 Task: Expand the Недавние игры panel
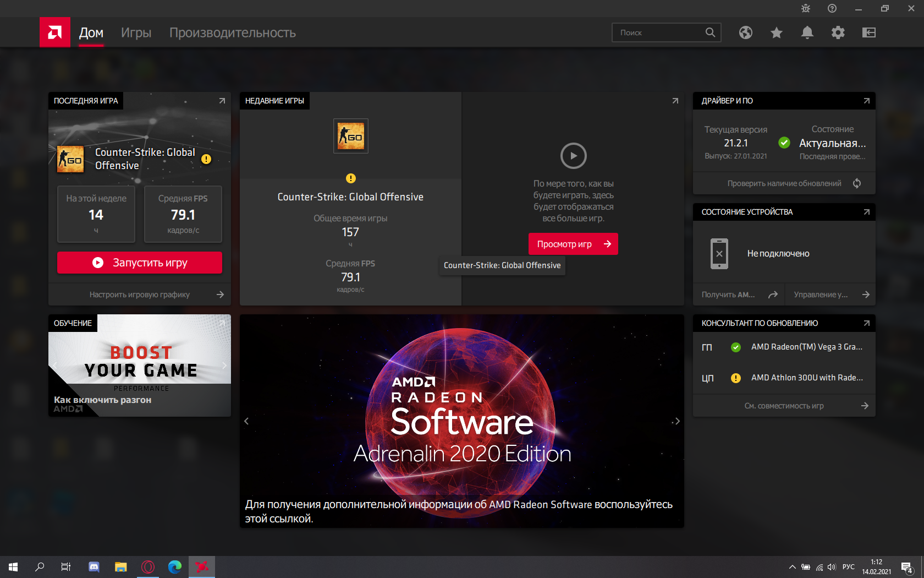click(675, 101)
